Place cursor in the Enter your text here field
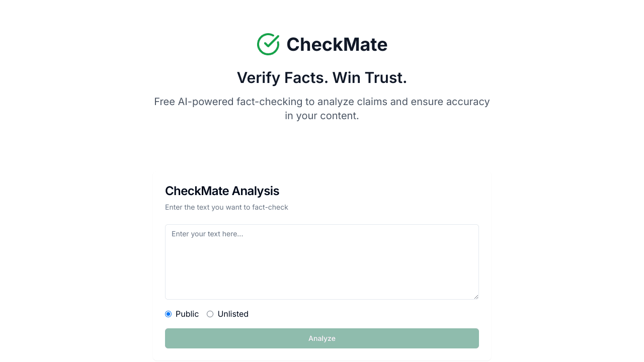Image resolution: width=644 pixels, height=362 pixels. [321, 261]
